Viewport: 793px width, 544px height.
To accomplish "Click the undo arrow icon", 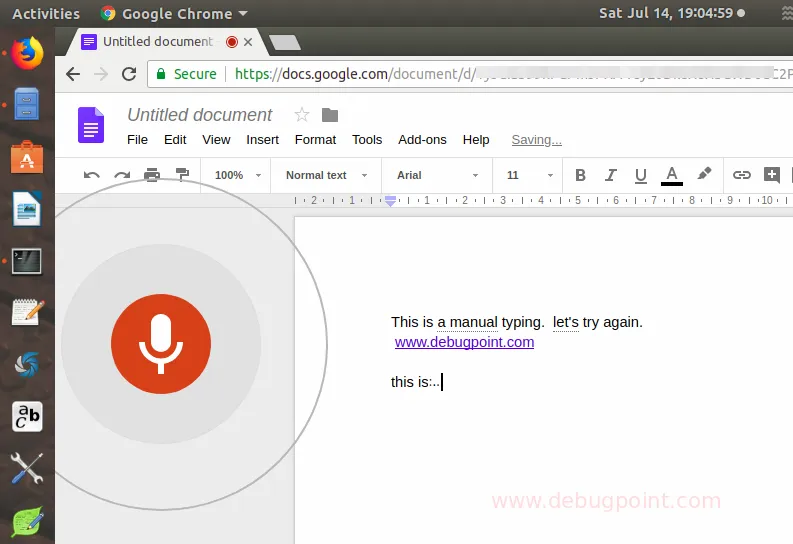I will click(92, 175).
